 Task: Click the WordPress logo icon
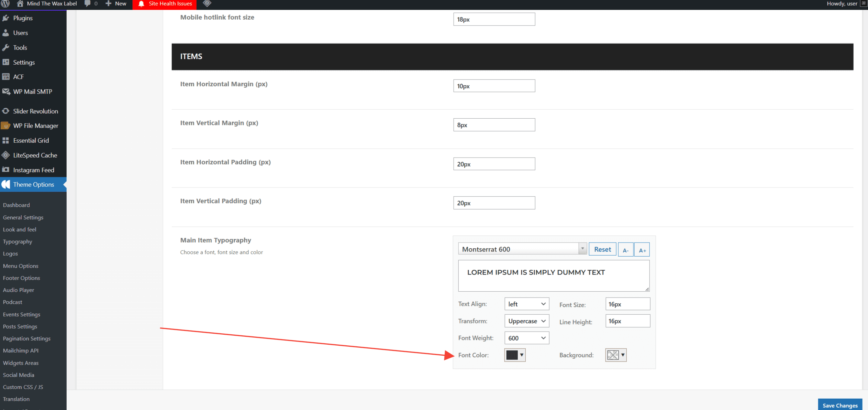(5, 3)
